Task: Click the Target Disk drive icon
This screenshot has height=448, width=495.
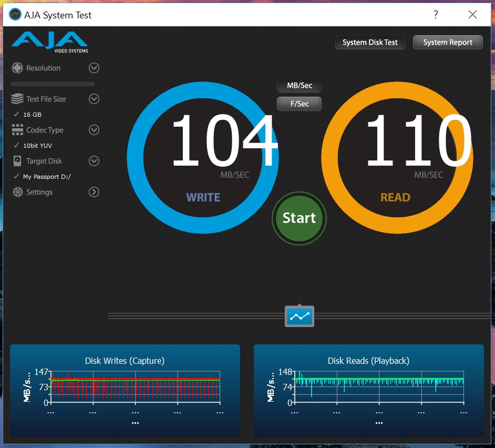Action: click(x=17, y=161)
